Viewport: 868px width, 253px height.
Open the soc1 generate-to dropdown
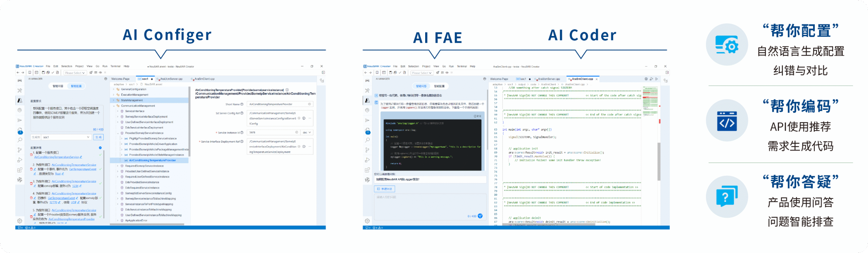pos(66,137)
